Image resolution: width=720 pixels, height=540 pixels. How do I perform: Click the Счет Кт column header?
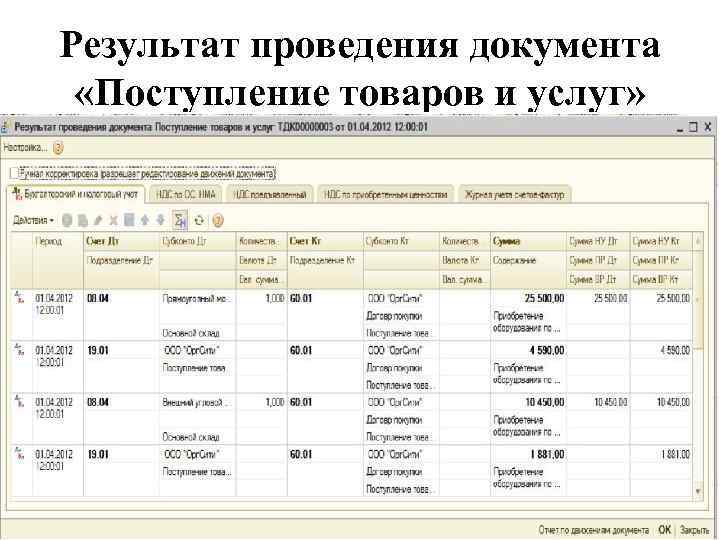tap(325, 242)
